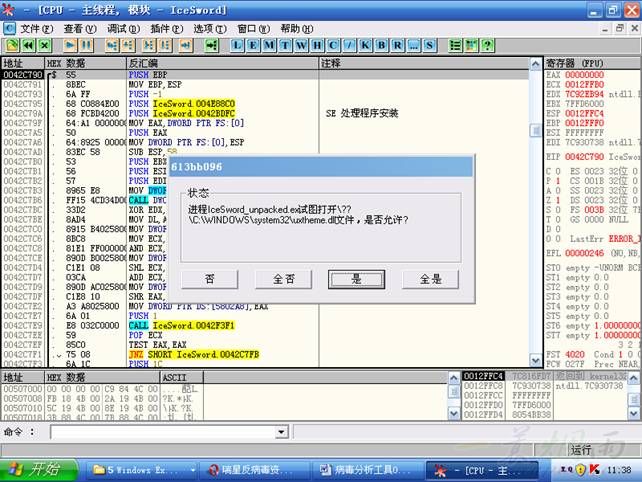
Task: Select JNZ SHORT IceSword.0042C7FB line
Action: [x=194, y=355]
